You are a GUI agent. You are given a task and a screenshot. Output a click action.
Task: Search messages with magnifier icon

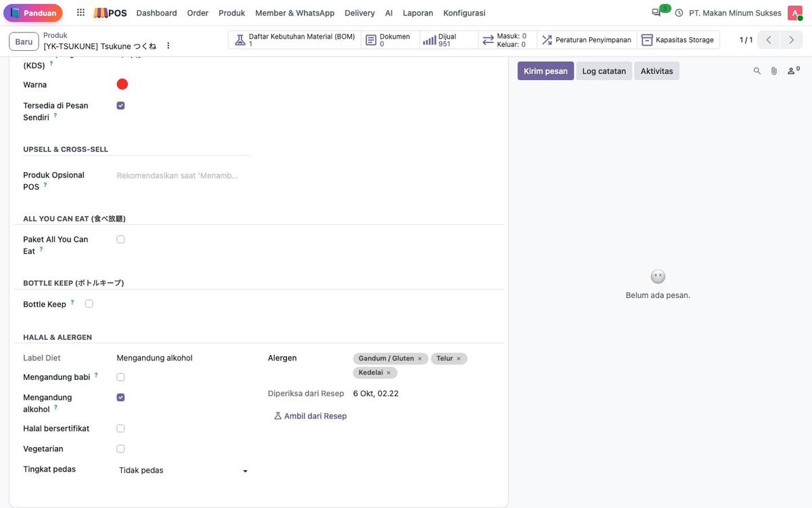pyautogui.click(x=757, y=70)
